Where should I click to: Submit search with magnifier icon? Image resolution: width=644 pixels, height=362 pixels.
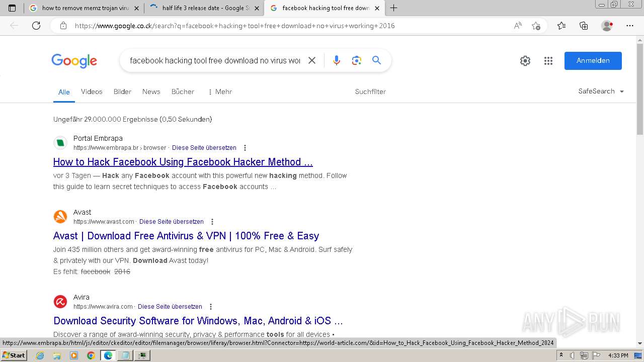tap(377, 60)
